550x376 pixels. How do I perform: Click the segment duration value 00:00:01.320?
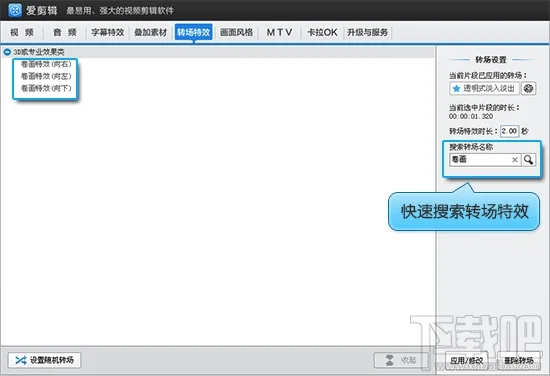(471, 116)
